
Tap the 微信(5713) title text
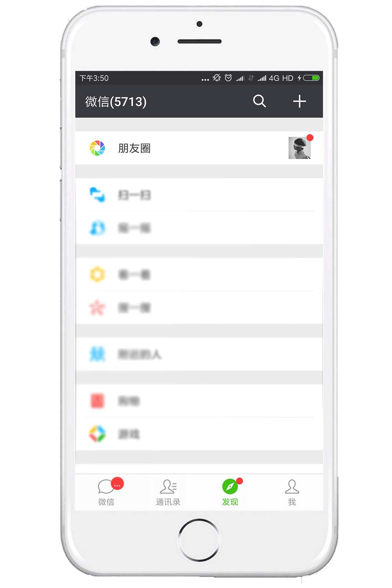click(116, 102)
